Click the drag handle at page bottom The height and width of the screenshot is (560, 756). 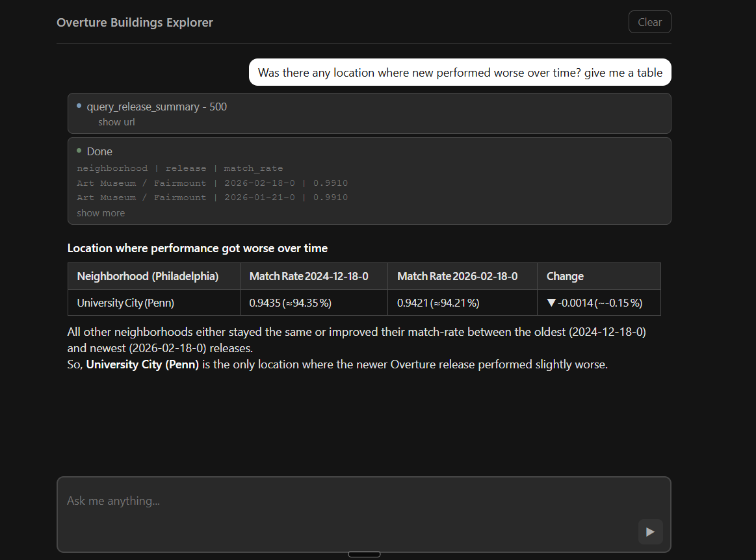coord(364,554)
